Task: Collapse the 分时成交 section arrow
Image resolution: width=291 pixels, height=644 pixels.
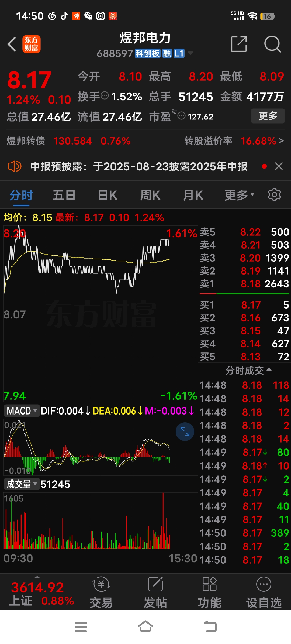Action: [269, 370]
